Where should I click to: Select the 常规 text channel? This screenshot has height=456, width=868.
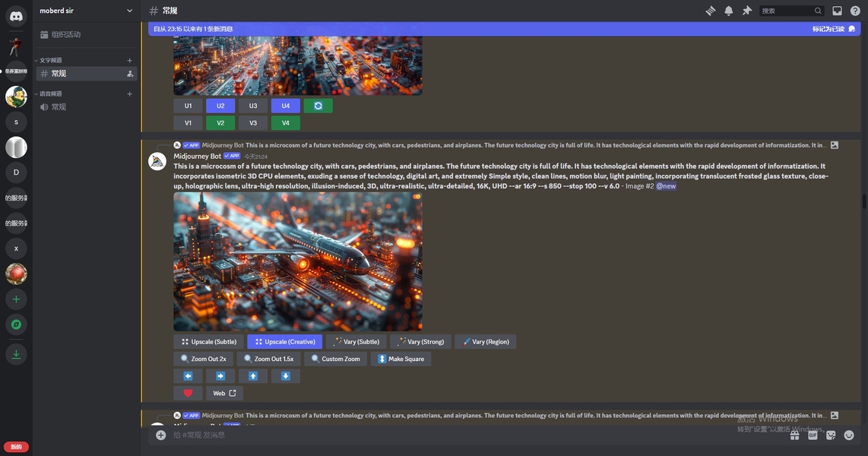pos(87,74)
